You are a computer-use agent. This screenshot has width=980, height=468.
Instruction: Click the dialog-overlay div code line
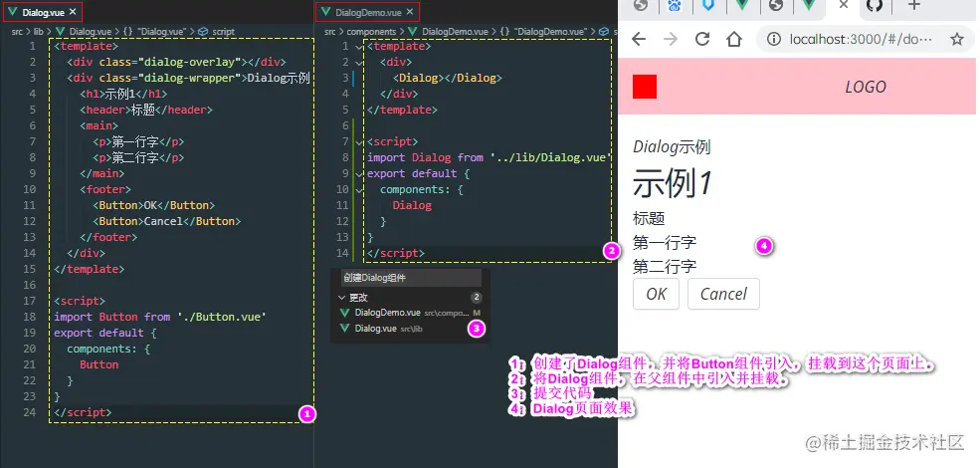coord(176,62)
